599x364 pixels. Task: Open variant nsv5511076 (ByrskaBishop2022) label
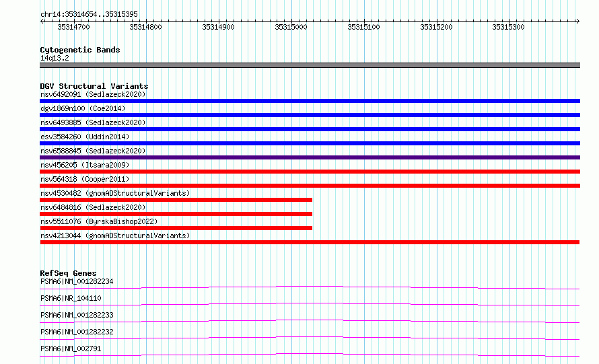99,221
